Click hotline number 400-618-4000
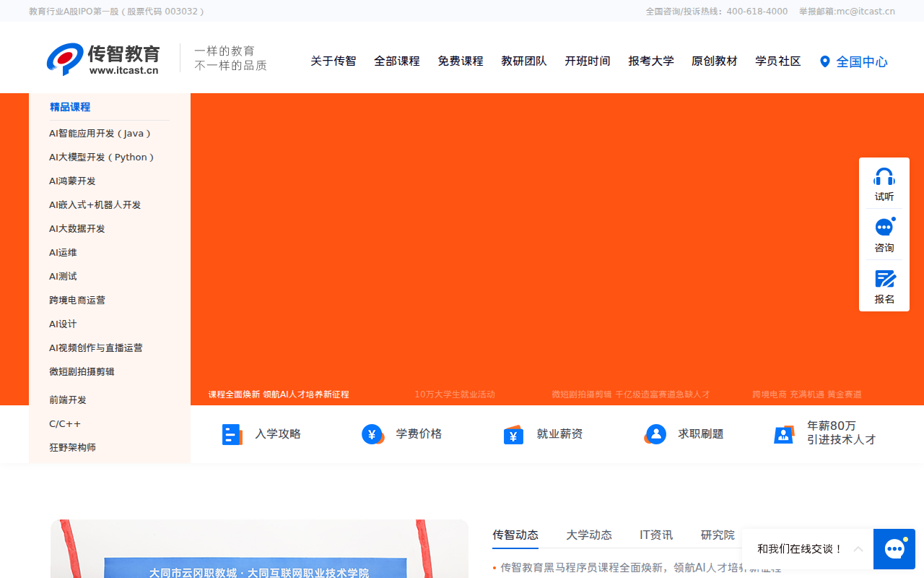 click(757, 12)
